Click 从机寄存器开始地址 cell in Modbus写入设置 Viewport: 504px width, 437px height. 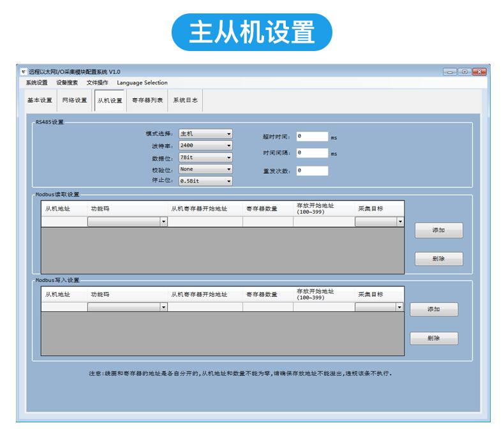(x=205, y=307)
